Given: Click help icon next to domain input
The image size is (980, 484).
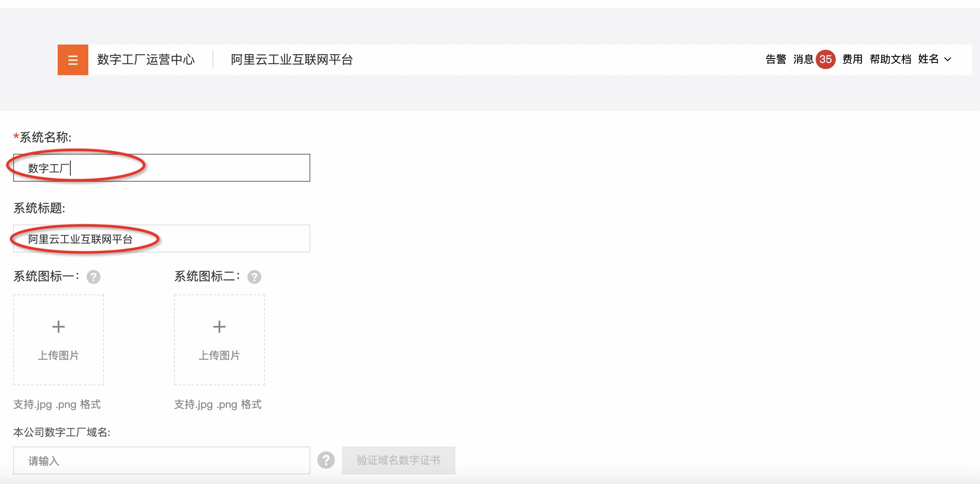Looking at the screenshot, I should [326, 460].
